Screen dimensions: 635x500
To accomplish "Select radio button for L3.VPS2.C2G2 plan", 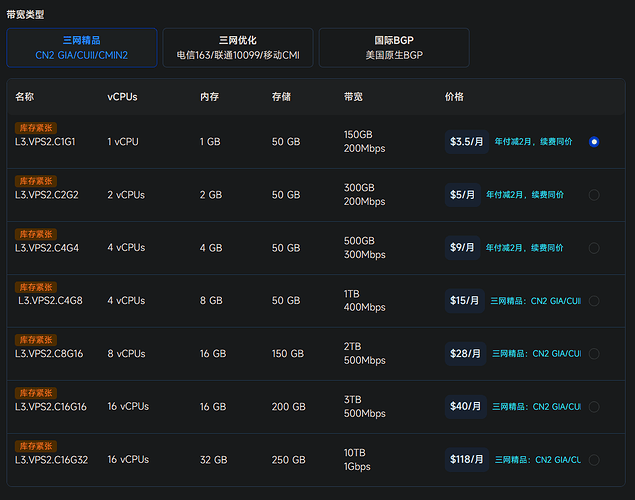I will [x=594, y=195].
